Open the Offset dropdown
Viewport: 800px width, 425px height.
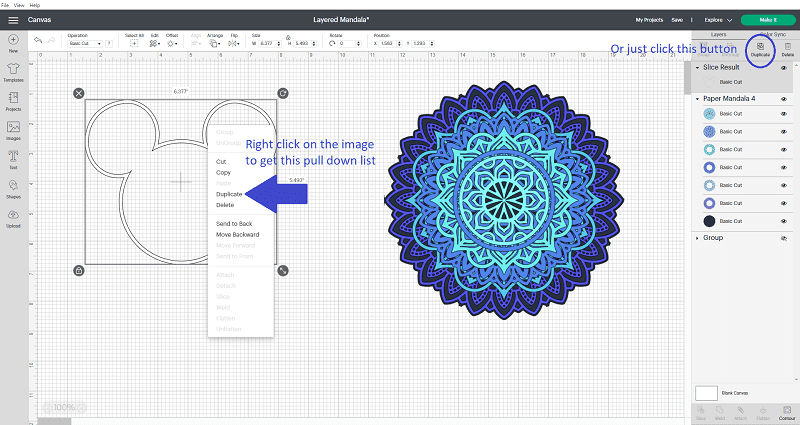click(172, 43)
